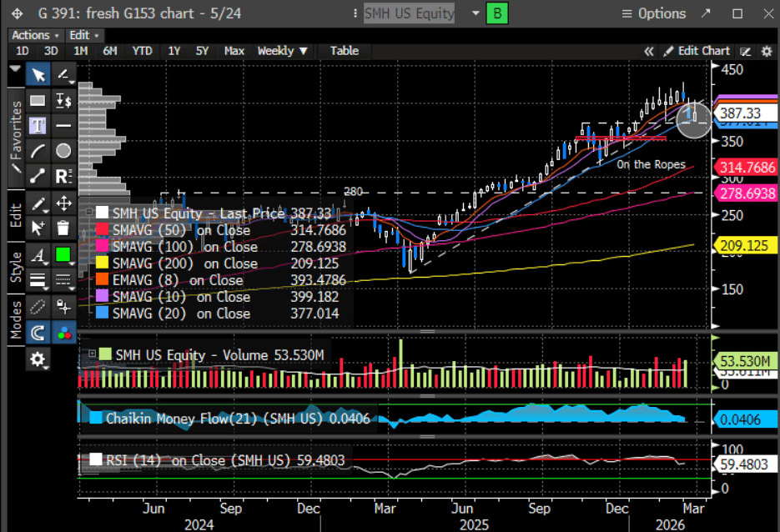Toggle the lock crosshair mode
The image size is (780, 532).
[x=63, y=307]
